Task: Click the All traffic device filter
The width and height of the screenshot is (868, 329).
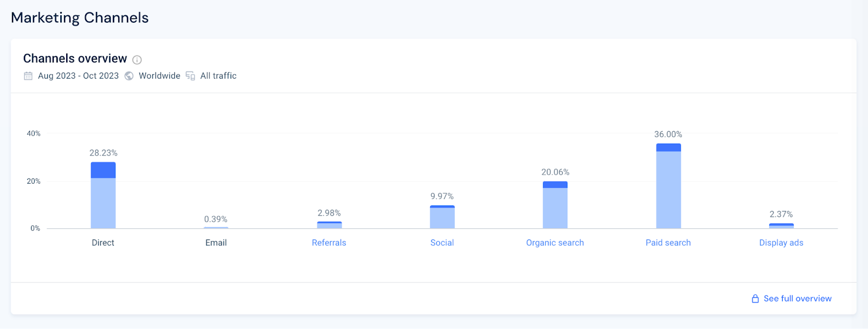Action: 218,76
